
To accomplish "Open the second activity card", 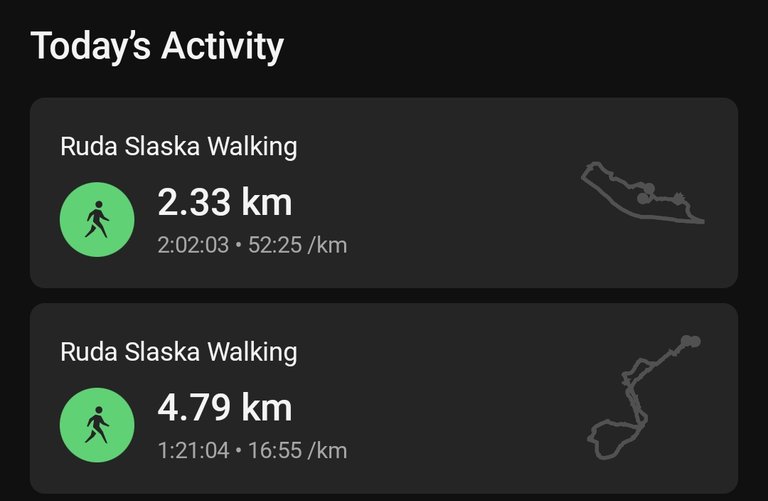I will [384, 398].
